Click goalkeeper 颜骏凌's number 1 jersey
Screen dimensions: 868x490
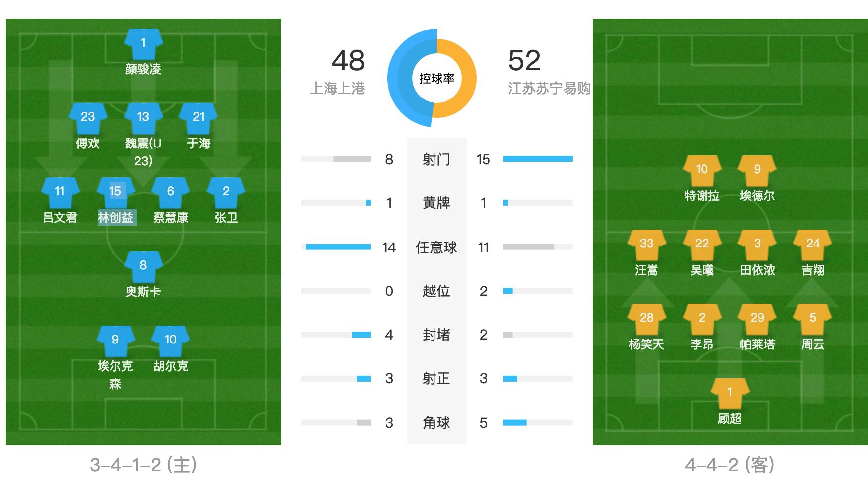click(143, 44)
